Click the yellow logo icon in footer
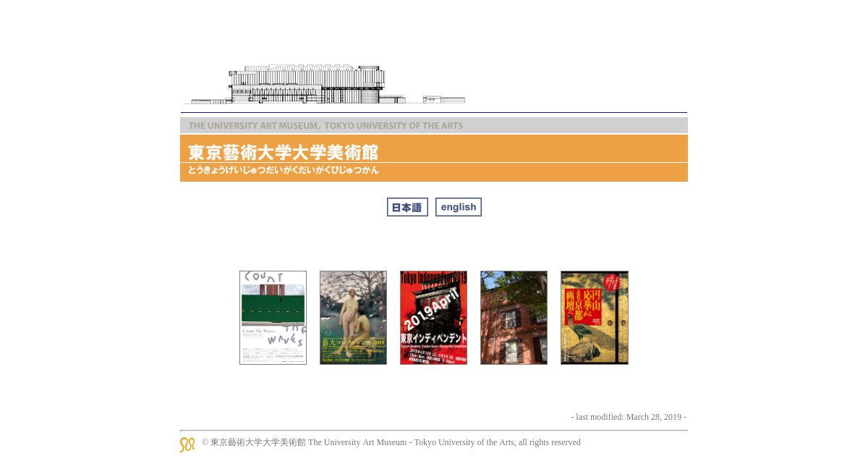 click(187, 444)
